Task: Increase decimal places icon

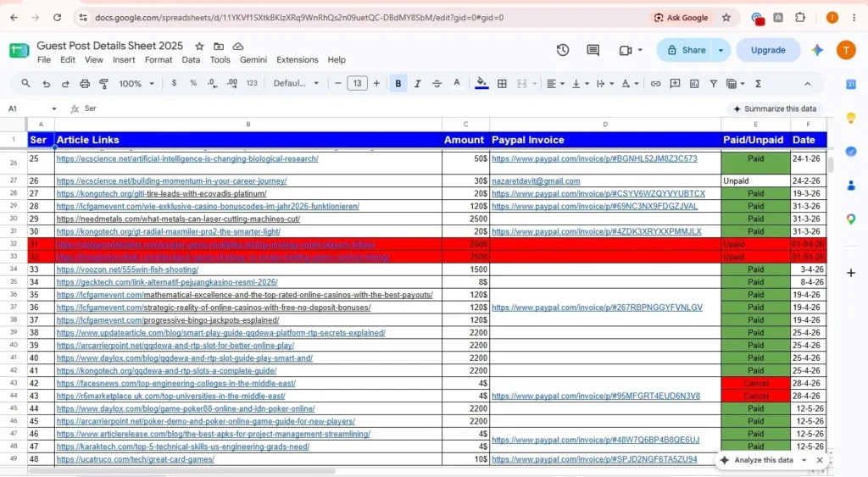Action: 232,83
